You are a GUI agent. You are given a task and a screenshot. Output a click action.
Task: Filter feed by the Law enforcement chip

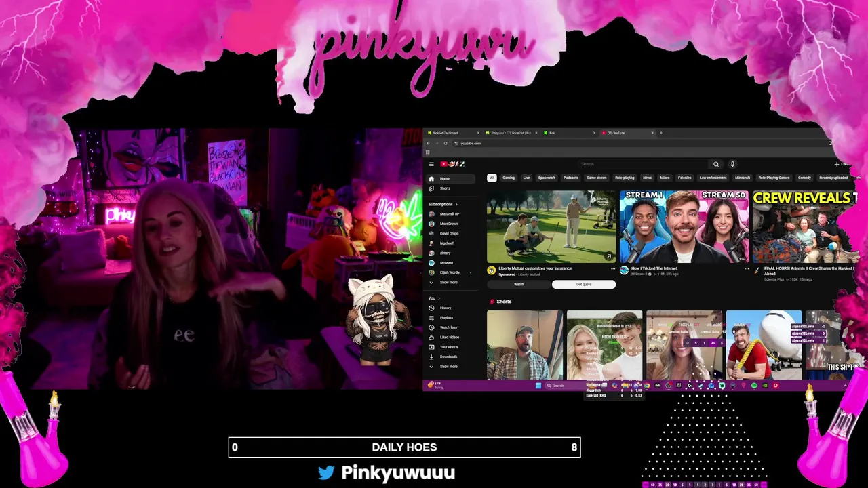[x=713, y=178]
